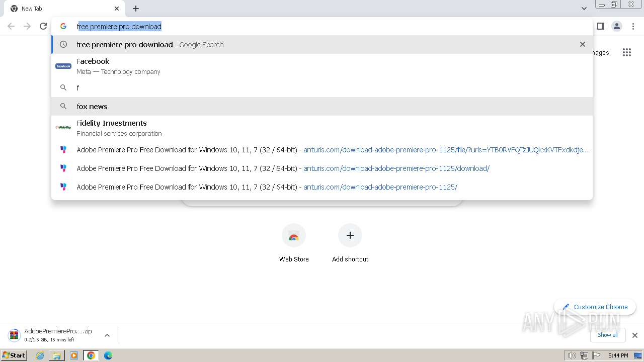The height and width of the screenshot is (362, 644).
Task: Go forward using the forward arrow
Action: (x=27, y=26)
